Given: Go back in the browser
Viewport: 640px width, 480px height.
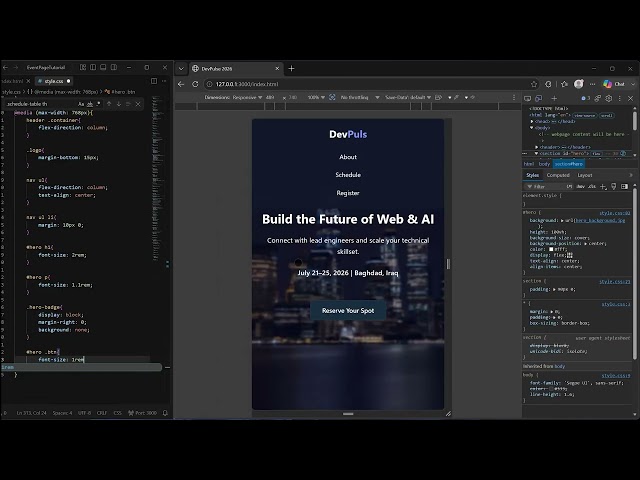Looking at the screenshot, I should [181, 84].
